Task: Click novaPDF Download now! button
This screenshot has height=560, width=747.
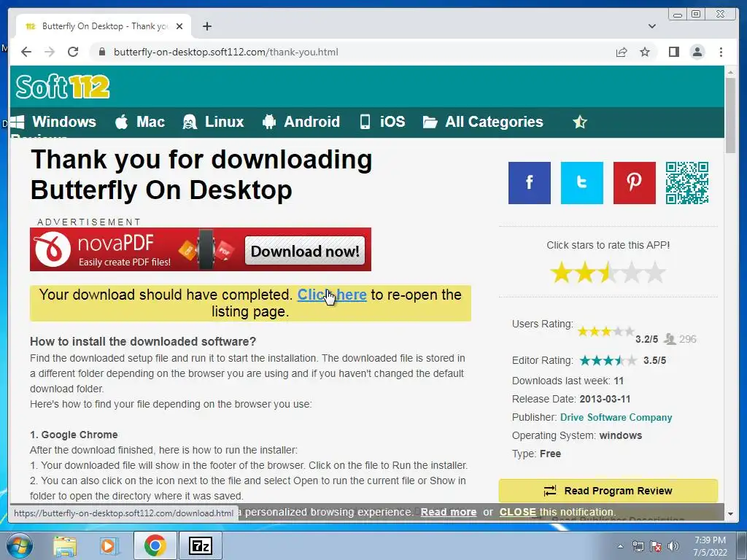Action: click(x=305, y=251)
